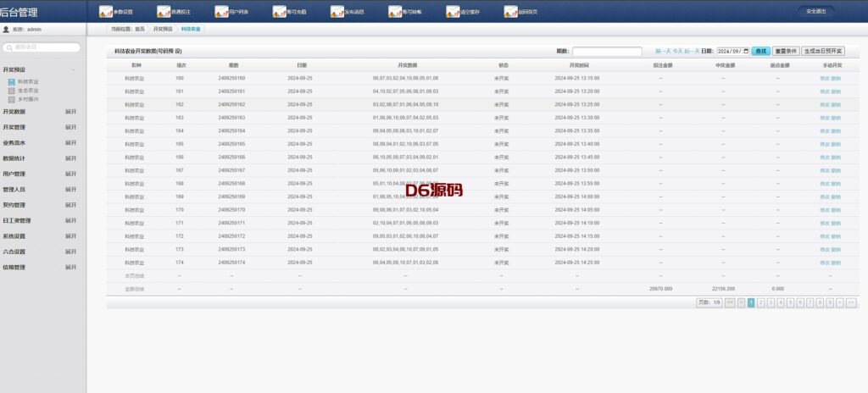Click the 生成当日预开奖 button

(823, 51)
